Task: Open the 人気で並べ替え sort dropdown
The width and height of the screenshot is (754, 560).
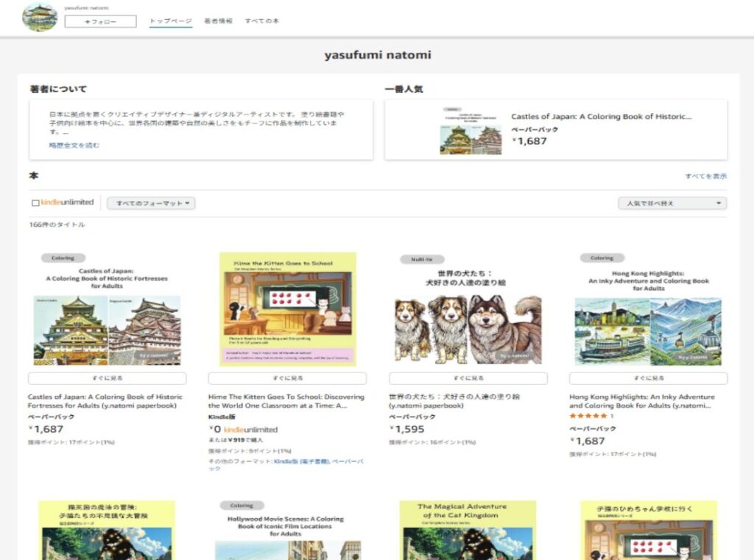Action: 672,203
